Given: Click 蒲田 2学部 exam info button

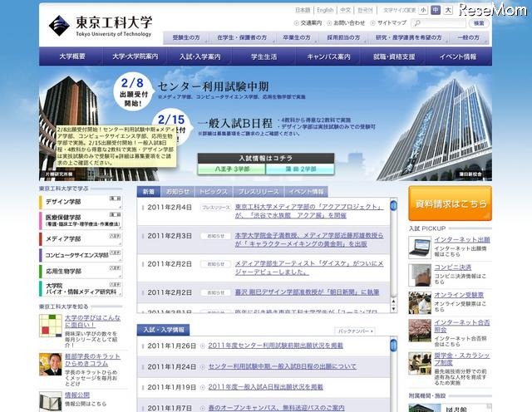Looking at the screenshot, I should point(301,169).
